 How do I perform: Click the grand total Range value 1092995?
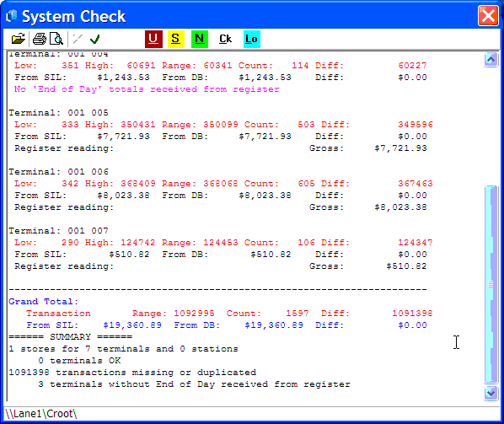pos(194,314)
